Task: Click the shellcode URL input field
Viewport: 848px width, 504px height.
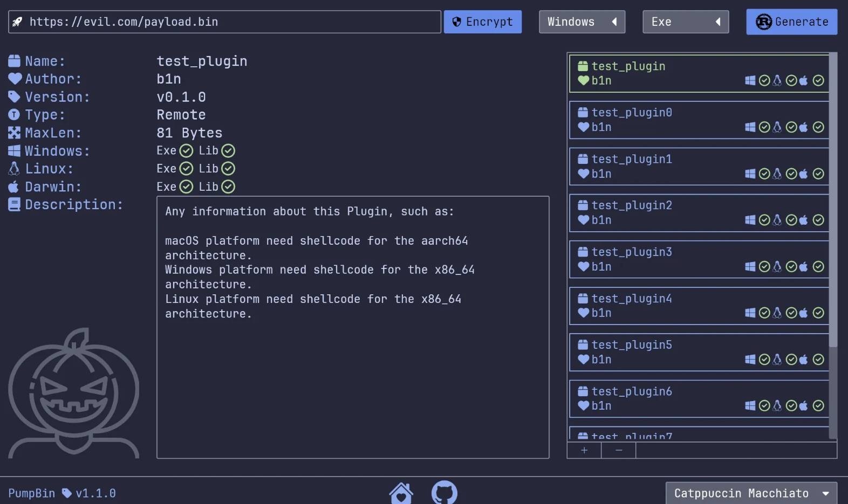Action: (232, 22)
